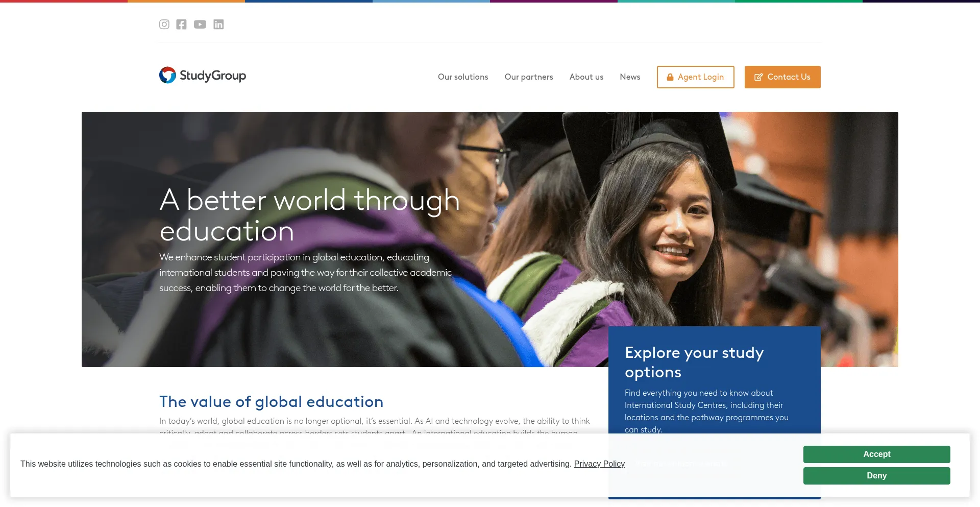Open the Our partners menu

tap(528, 77)
